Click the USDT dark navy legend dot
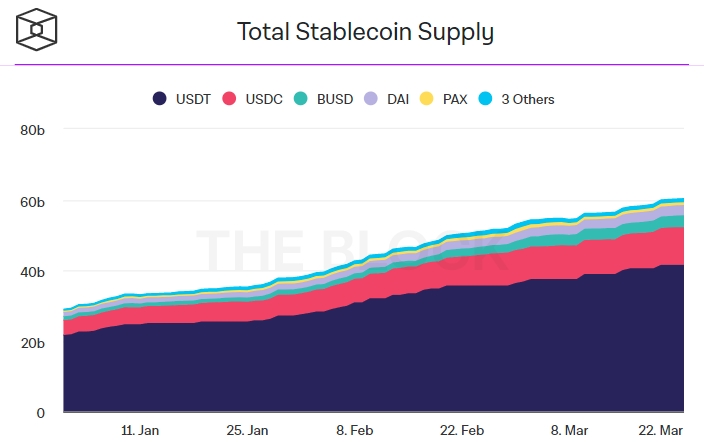This screenshot has width=704, height=442. [x=160, y=99]
